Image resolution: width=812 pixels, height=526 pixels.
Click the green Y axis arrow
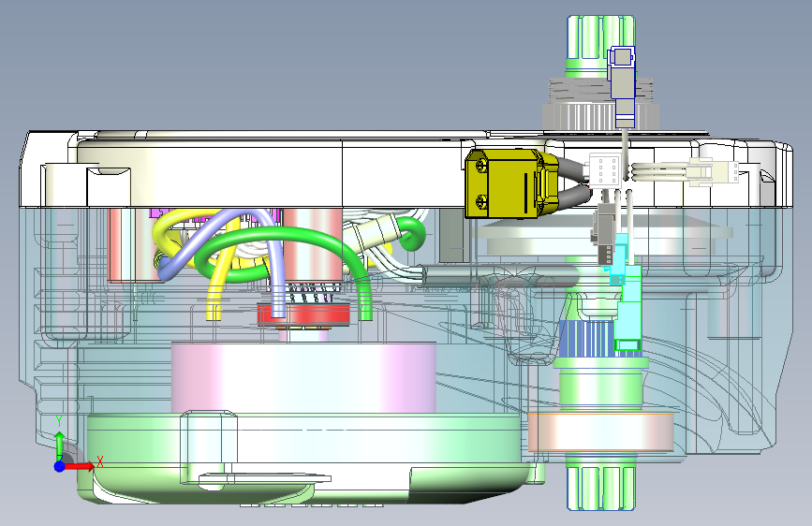click(x=60, y=445)
